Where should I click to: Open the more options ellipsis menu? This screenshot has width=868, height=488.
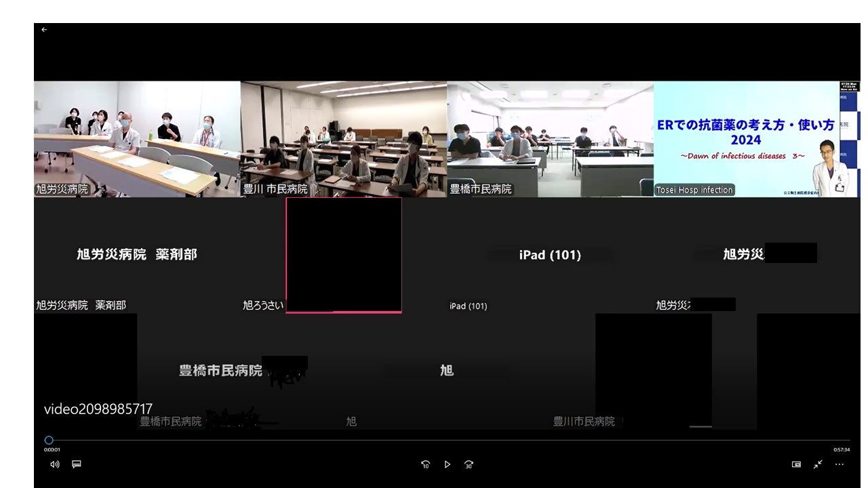point(840,464)
